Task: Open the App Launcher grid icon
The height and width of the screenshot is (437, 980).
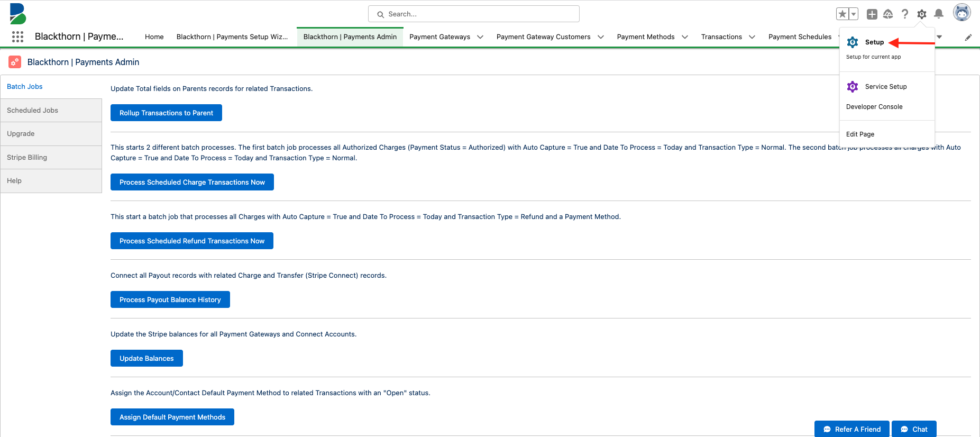Action: point(17,37)
